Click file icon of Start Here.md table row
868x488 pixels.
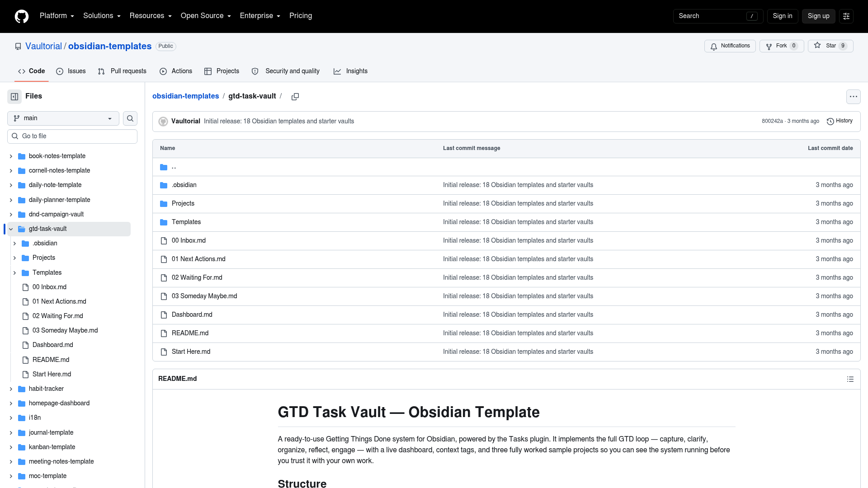(x=164, y=352)
